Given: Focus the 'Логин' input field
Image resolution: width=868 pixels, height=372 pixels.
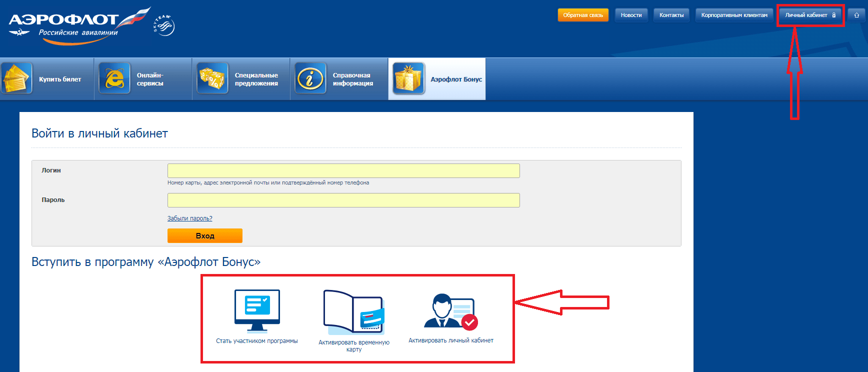Looking at the screenshot, I should [x=343, y=170].
